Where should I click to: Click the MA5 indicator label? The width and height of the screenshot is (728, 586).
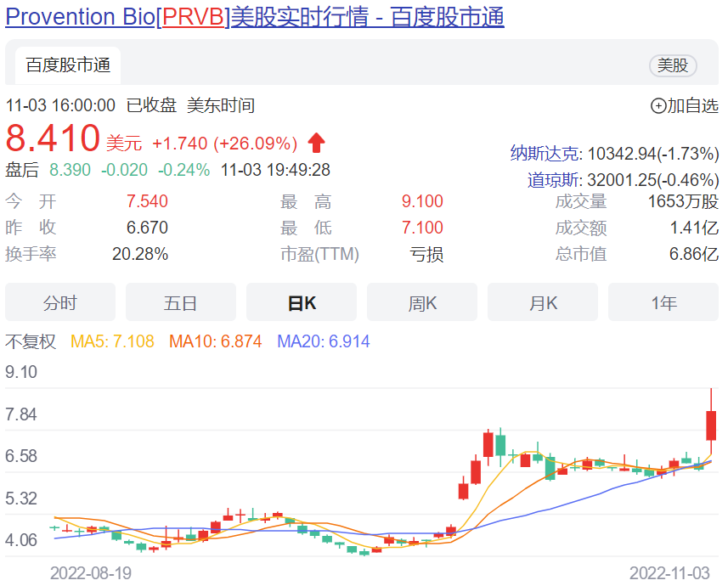point(112,341)
